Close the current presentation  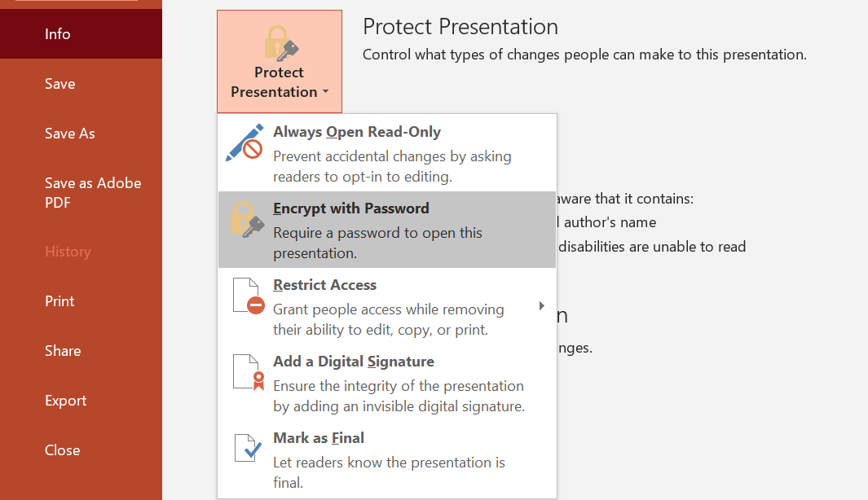coord(62,450)
